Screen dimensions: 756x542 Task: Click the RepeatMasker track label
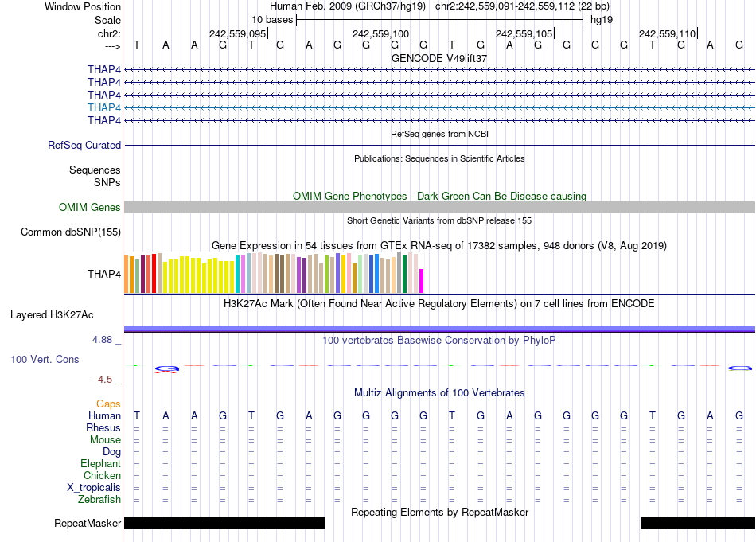(88, 523)
